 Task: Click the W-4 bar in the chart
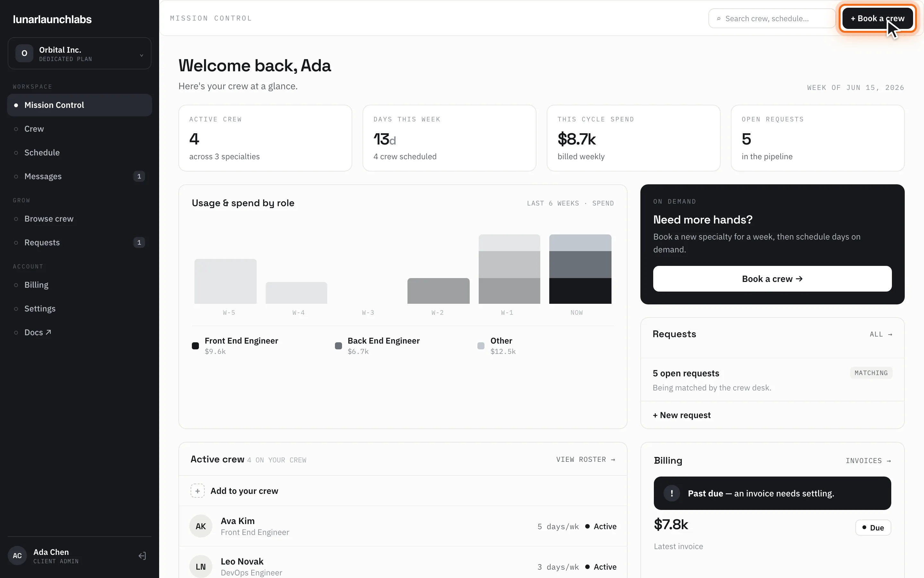click(x=296, y=293)
